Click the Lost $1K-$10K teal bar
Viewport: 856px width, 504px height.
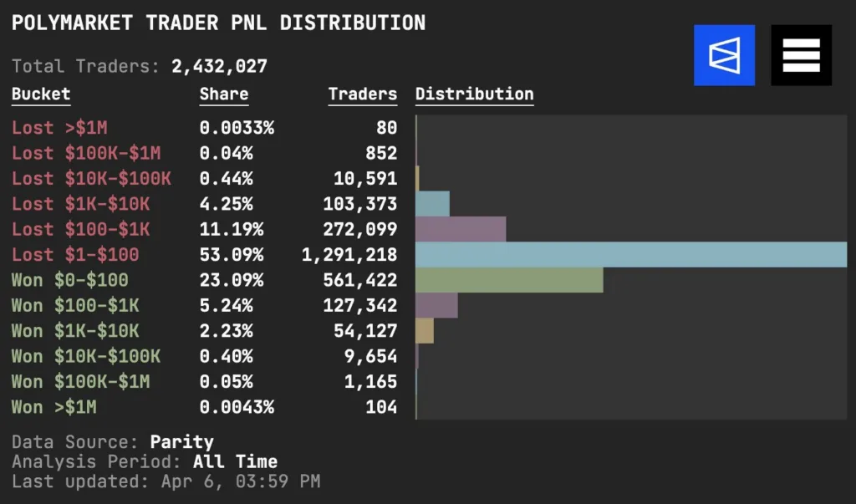coord(432,204)
